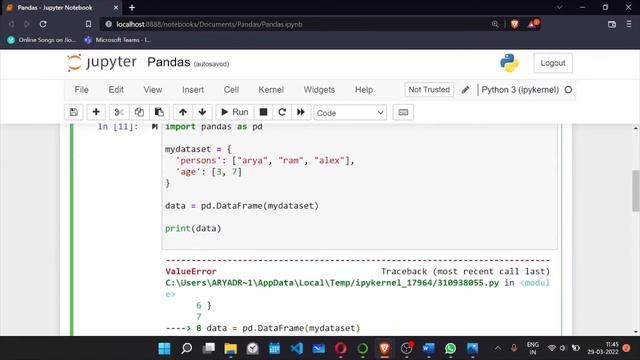
Task: Open the Microsoft Teams bookmark
Action: [x=118, y=40]
